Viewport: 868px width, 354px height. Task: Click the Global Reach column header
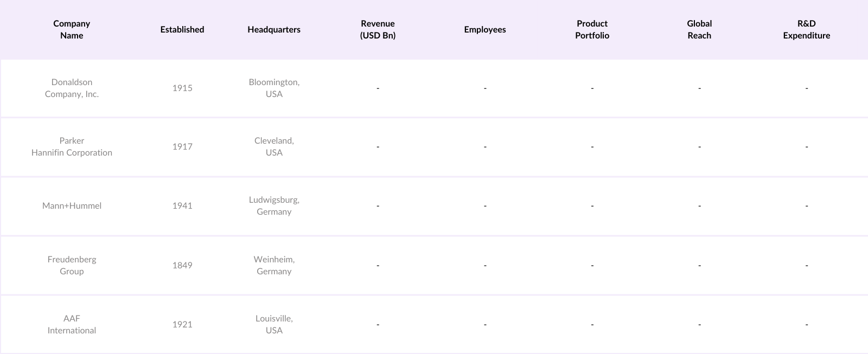[699, 29]
